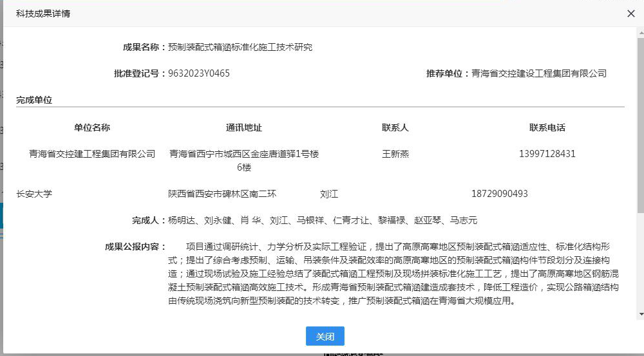
Task: Click the recommending unit 青海省交控建设工程集团有限公司
Action: coord(539,73)
